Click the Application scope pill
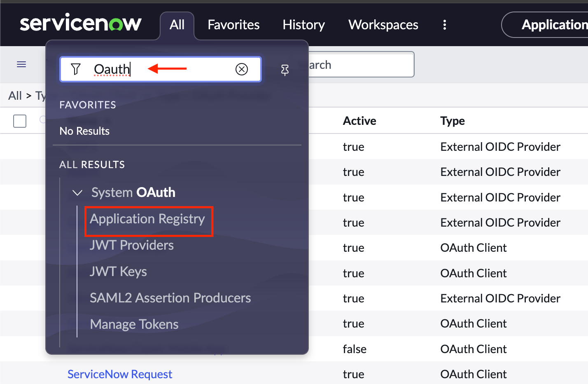Viewport: 588px width, 384px height. point(545,25)
